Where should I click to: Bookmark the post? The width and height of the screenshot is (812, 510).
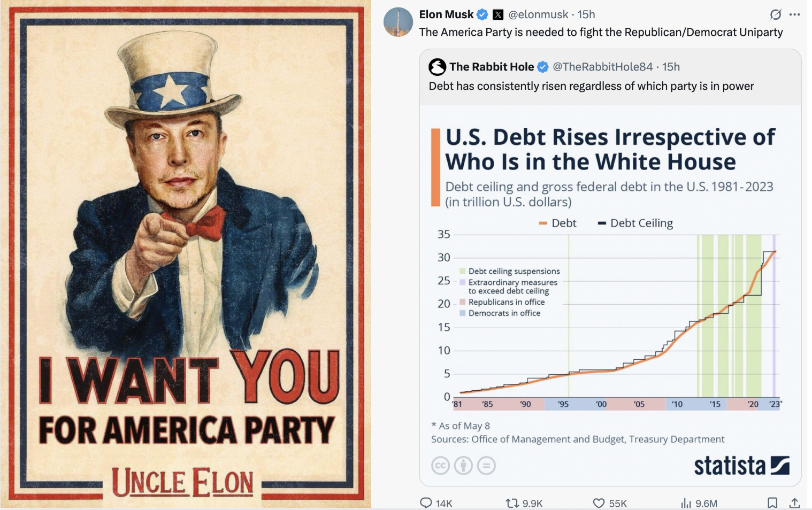(x=772, y=503)
